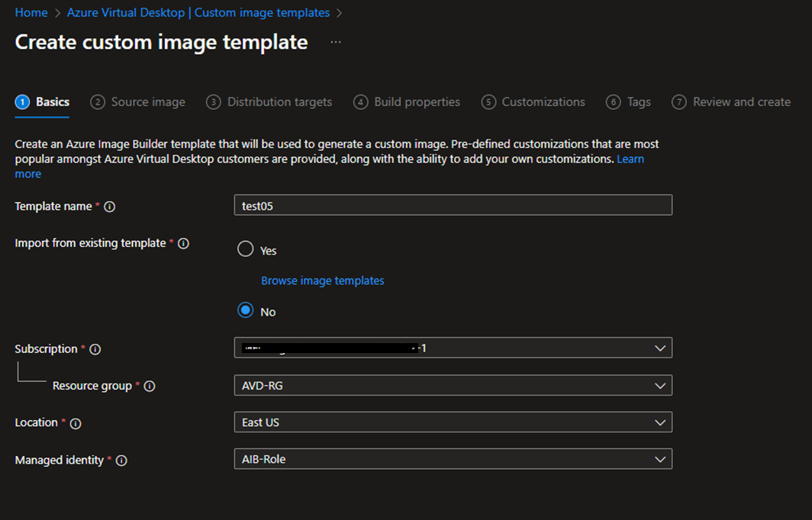Click the Resource group info icon
Viewport: 812px width, 520px height.
click(149, 386)
